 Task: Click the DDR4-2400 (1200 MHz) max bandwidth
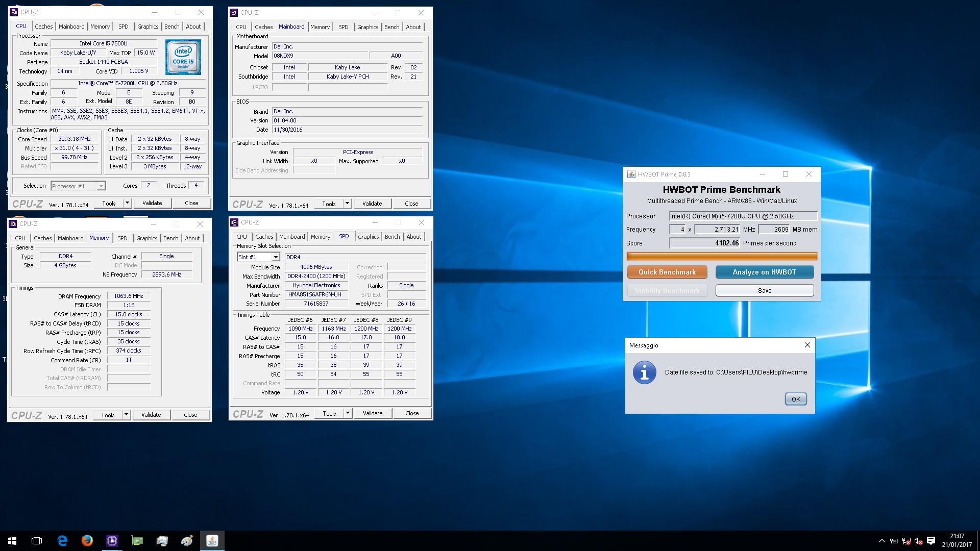(316, 276)
